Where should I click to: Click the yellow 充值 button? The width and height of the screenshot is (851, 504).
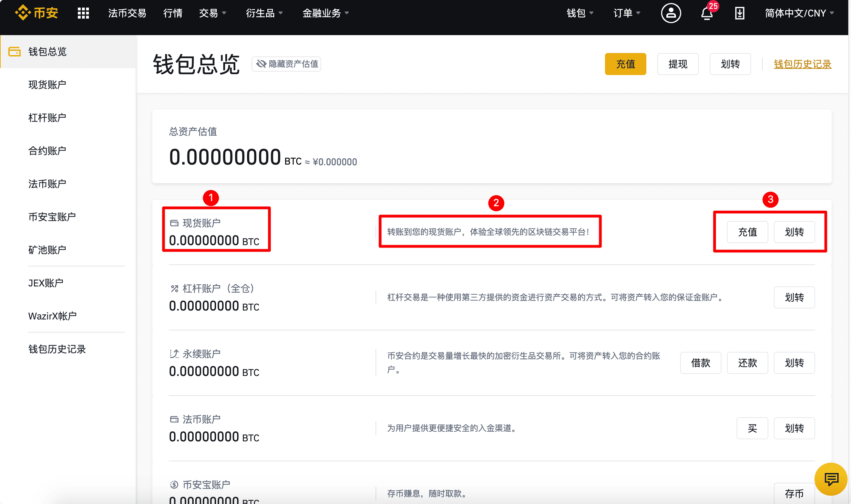click(x=625, y=64)
